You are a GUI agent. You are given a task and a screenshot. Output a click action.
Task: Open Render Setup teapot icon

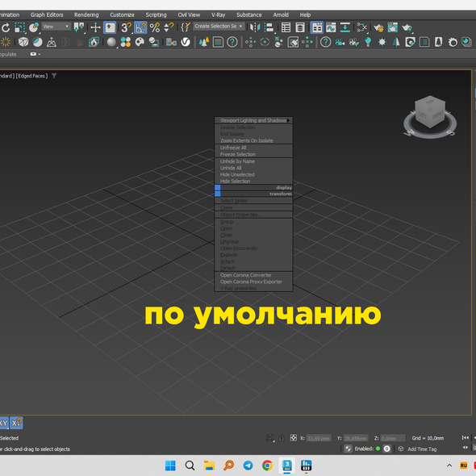(x=378, y=27)
